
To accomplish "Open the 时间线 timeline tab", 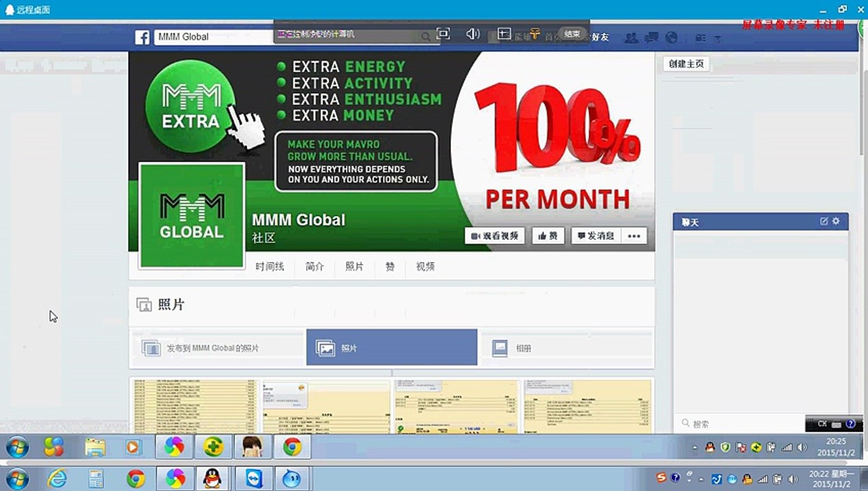I will pyautogui.click(x=270, y=267).
